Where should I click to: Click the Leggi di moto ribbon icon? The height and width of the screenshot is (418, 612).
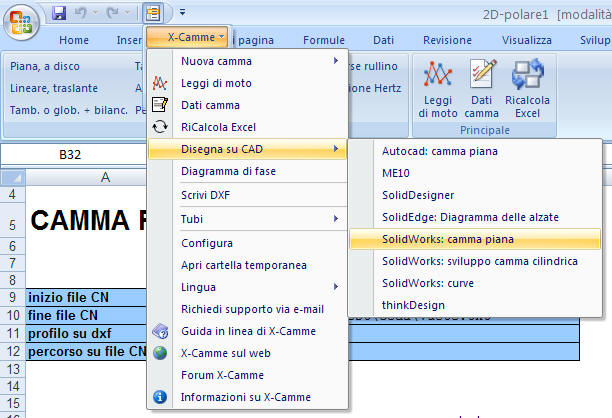(438, 73)
